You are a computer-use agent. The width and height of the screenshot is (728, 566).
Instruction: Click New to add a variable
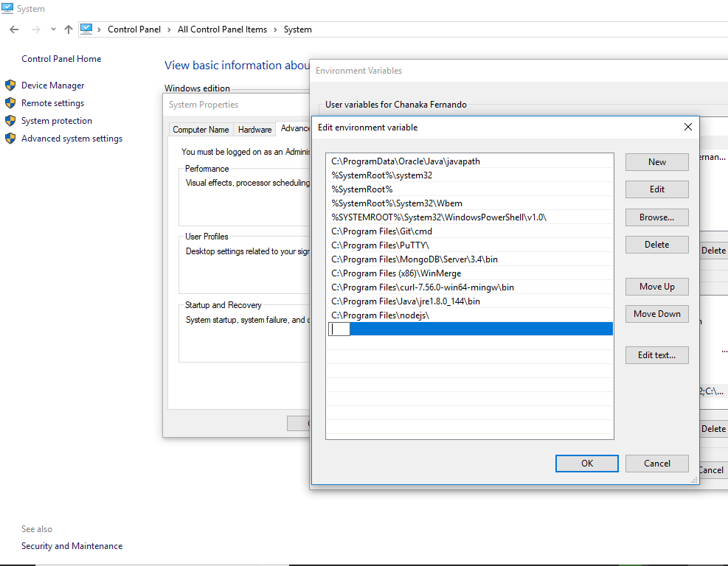tap(656, 161)
